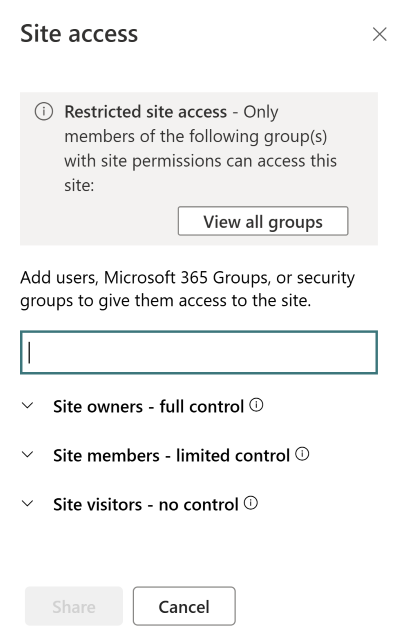
Task: Select the Site members - limited control label
Action: (171, 455)
